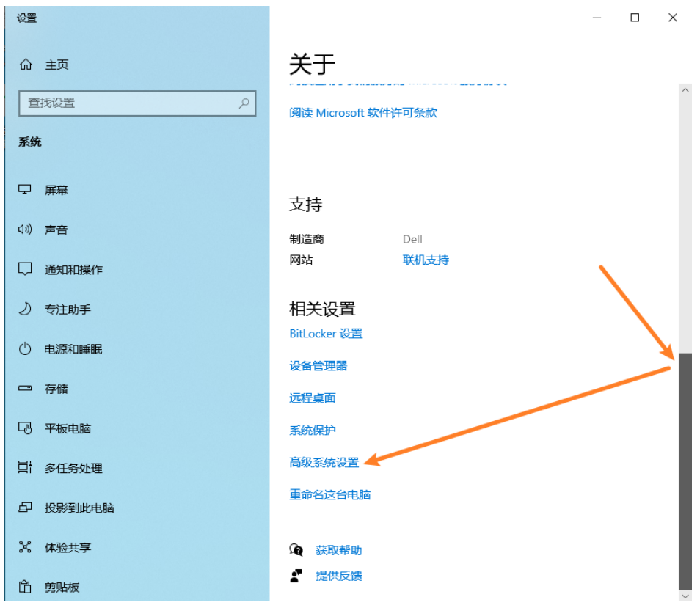This screenshot has height=608, width=700.
Task: Open Multitasking (多任务处理) page
Action: pyautogui.click(x=73, y=468)
